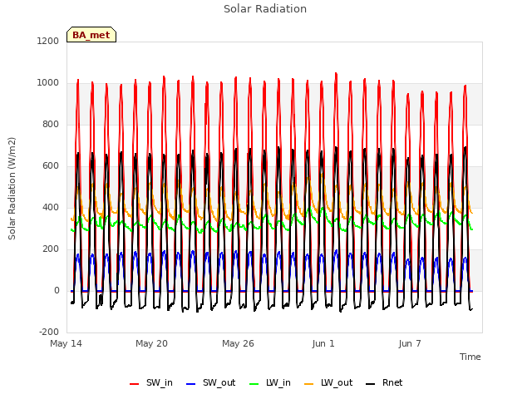Screen dimensions: 532x399
Task: Click the red SW_in legend swatch
Action: coord(134,384)
